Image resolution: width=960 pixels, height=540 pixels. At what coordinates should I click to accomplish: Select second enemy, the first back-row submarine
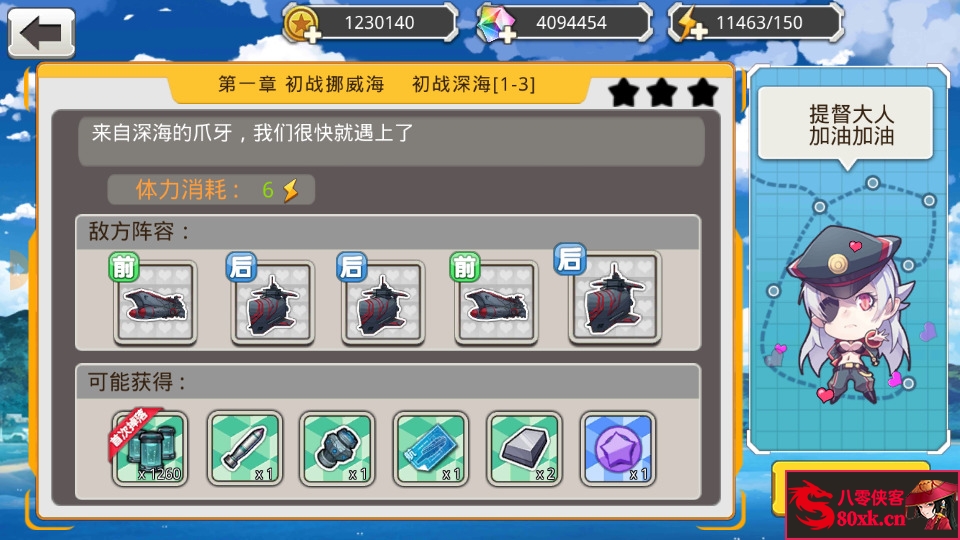272,302
